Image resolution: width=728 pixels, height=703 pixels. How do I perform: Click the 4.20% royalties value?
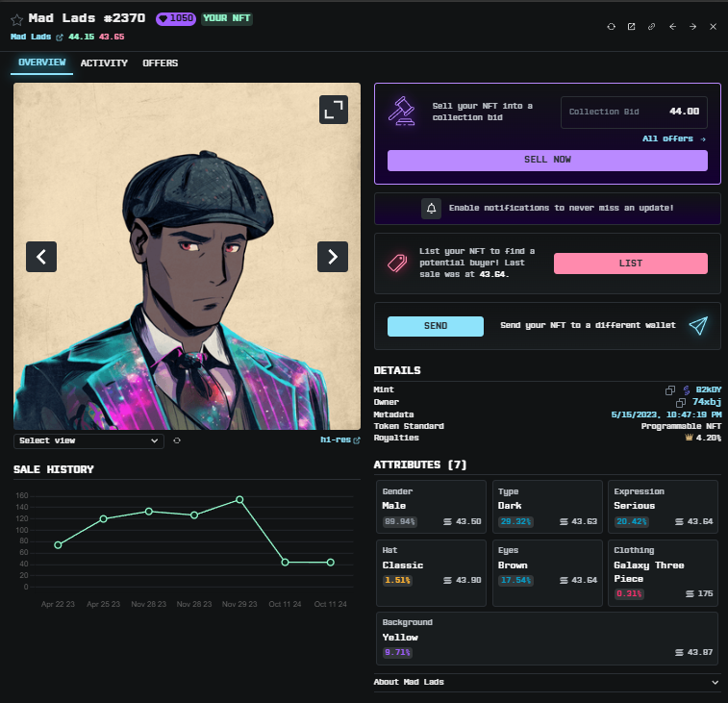click(x=709, y=438)
